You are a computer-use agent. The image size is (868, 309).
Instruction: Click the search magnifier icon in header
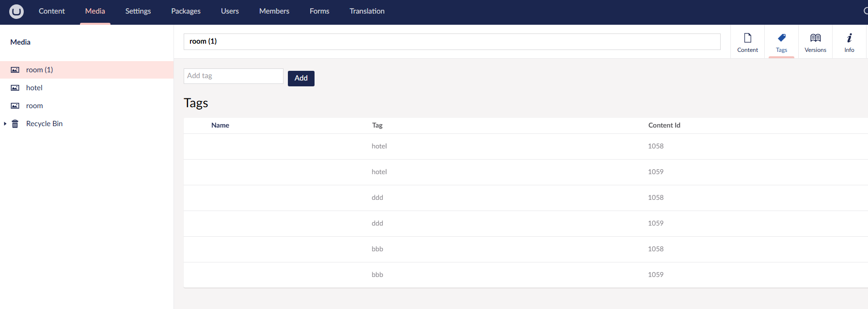pyautogui.click(x=865, y=11)
